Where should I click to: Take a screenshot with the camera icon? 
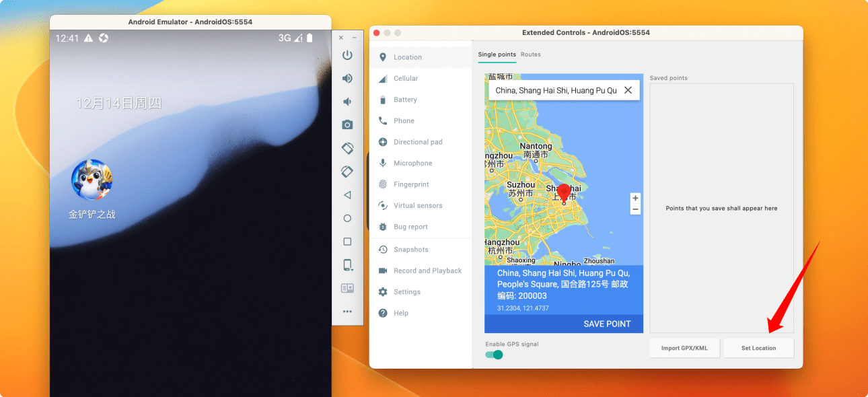(347, 124)
